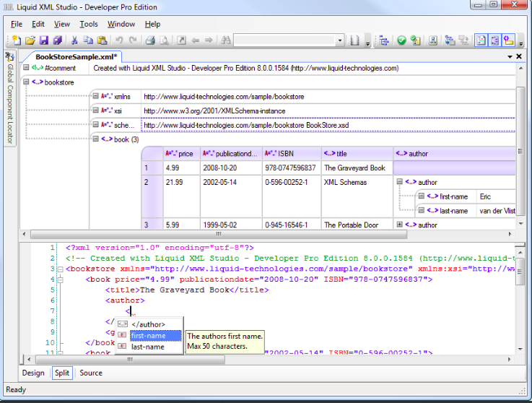Click the Save icon in toolbar
The image size is (532, 403).
tap(43, 40)
